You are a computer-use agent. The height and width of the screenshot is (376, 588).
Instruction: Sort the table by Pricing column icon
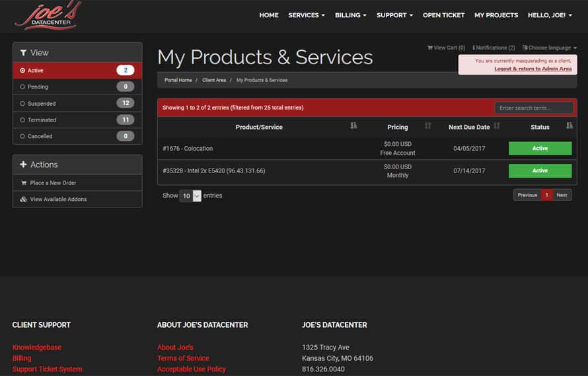[428, 126]
